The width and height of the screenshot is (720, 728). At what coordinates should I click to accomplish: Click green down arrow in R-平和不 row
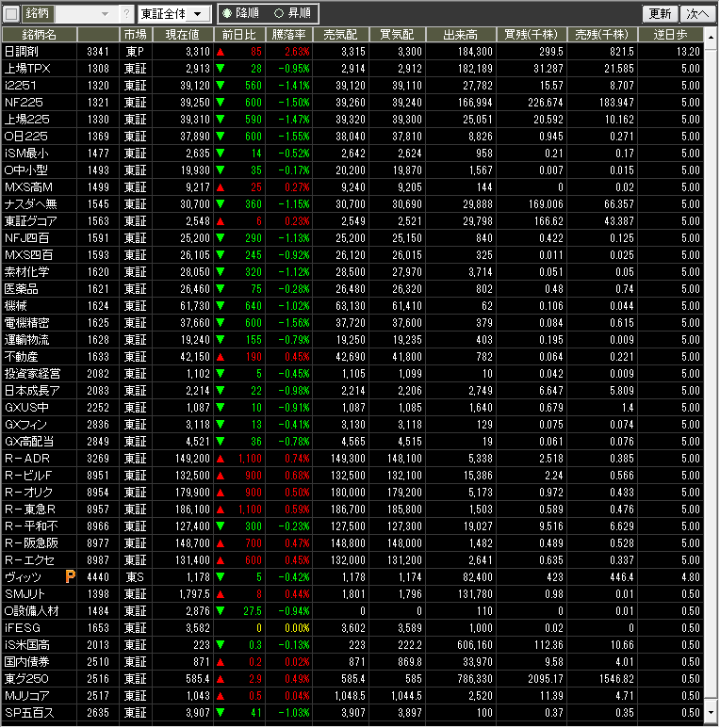point(221,526)
